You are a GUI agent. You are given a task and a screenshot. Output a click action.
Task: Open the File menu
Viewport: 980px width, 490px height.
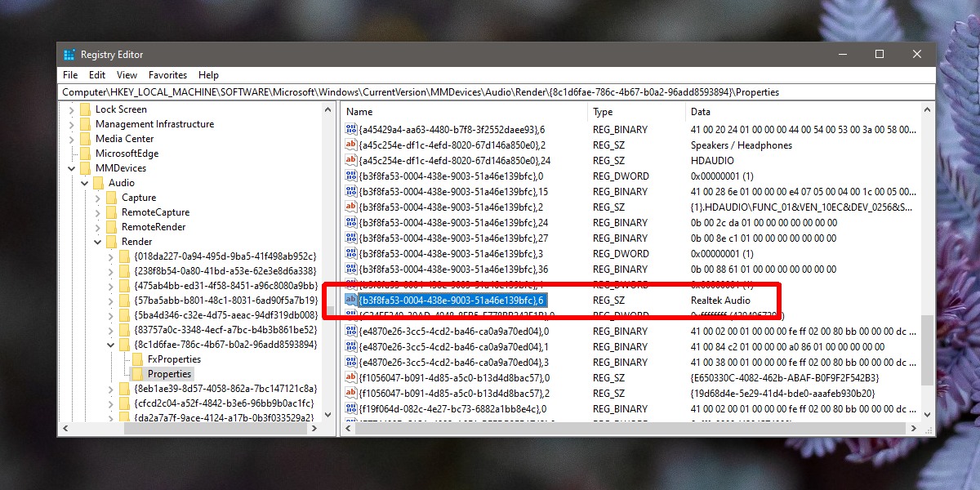coord(70,74)
